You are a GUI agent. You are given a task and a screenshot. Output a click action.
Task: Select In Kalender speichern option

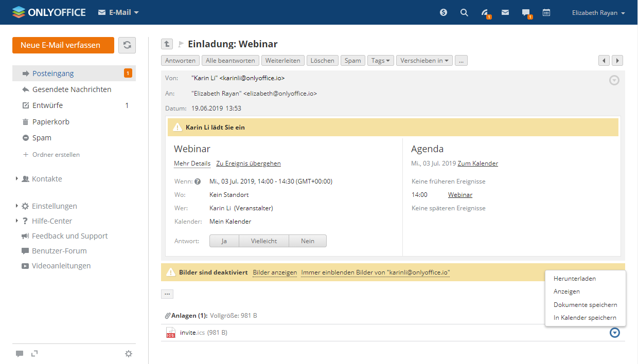[584, 318]
